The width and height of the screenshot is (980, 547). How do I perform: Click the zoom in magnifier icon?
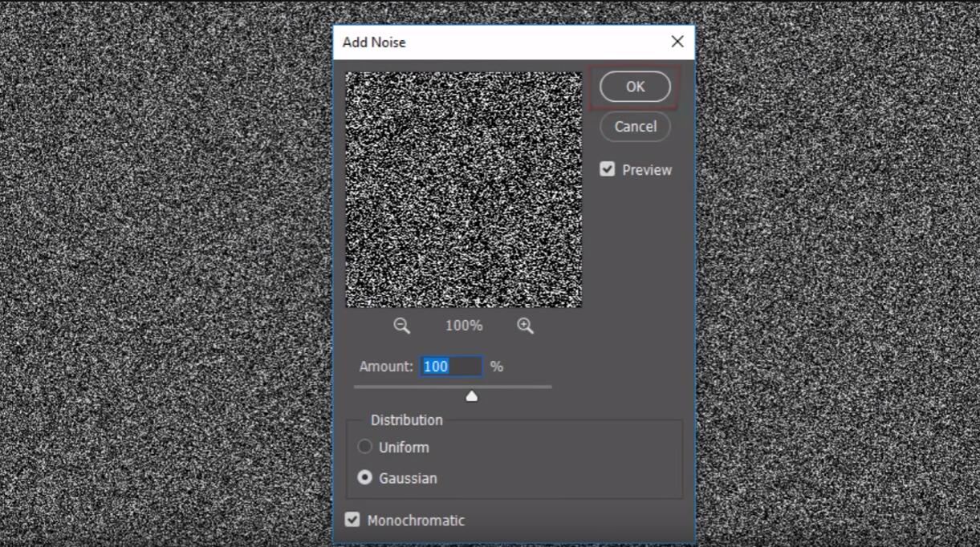tap(525, 326)
